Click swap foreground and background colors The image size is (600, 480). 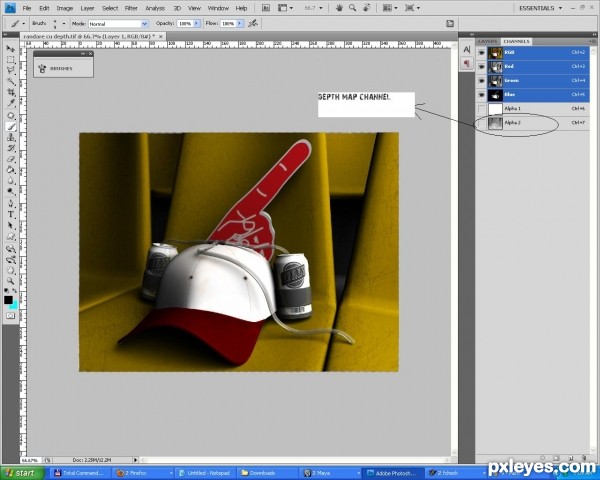pyautogui.click(x=14, y=291)
